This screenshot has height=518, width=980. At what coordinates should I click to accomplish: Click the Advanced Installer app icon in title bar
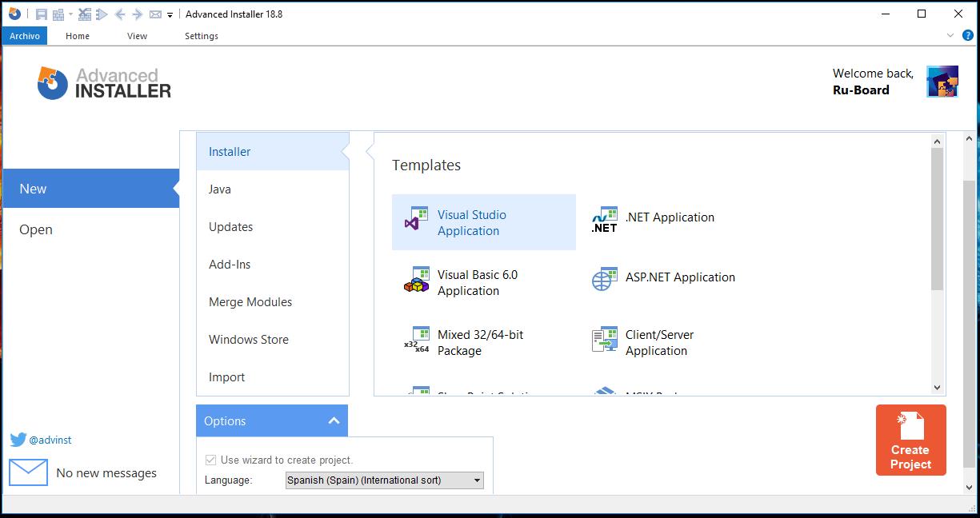click(x=14, y=14)
